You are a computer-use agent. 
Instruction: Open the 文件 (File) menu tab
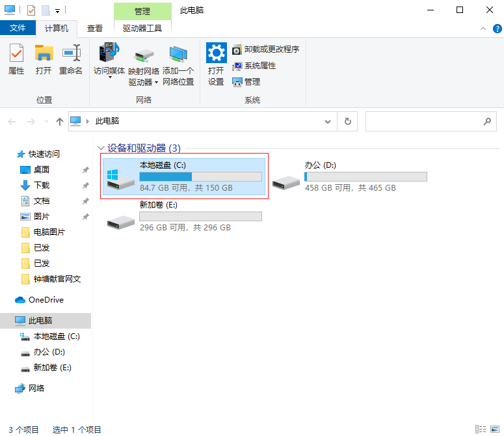click(x=18, y=28)
